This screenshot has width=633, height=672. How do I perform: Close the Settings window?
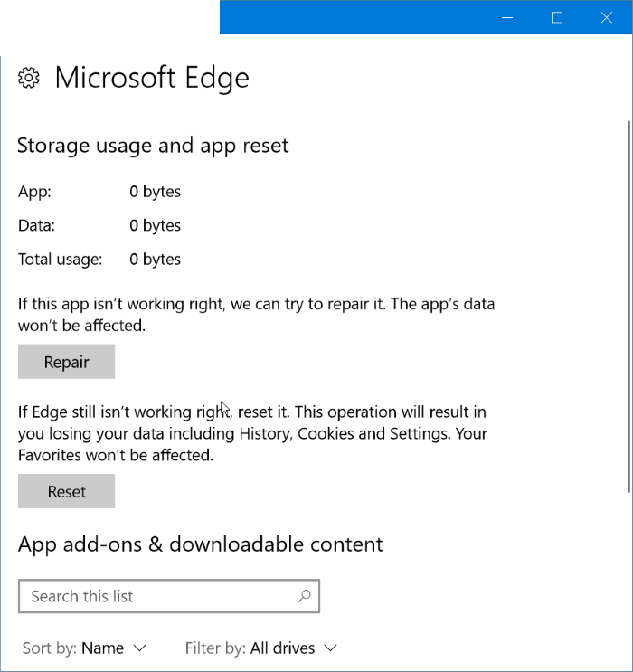(607, 17)
